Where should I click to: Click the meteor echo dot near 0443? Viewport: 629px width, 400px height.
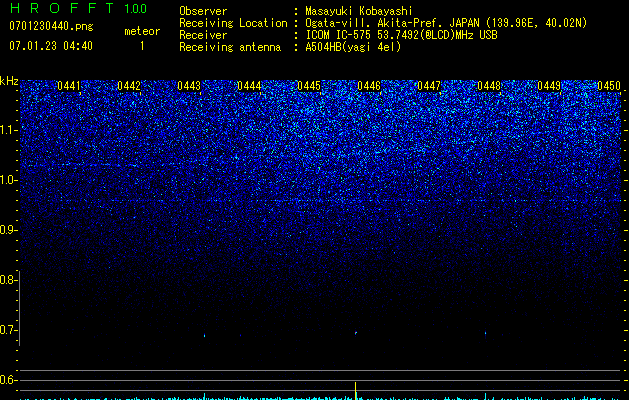click(205, 335)
